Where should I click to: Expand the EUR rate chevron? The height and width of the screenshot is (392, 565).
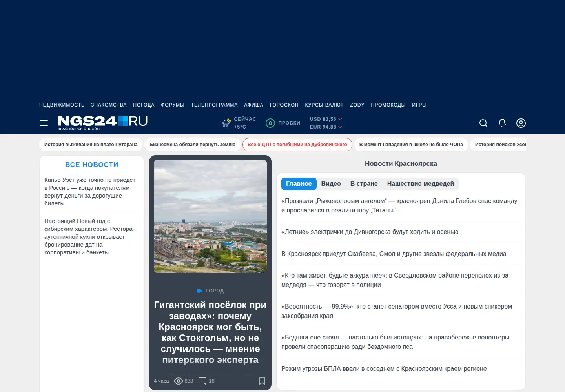(340, 127)
